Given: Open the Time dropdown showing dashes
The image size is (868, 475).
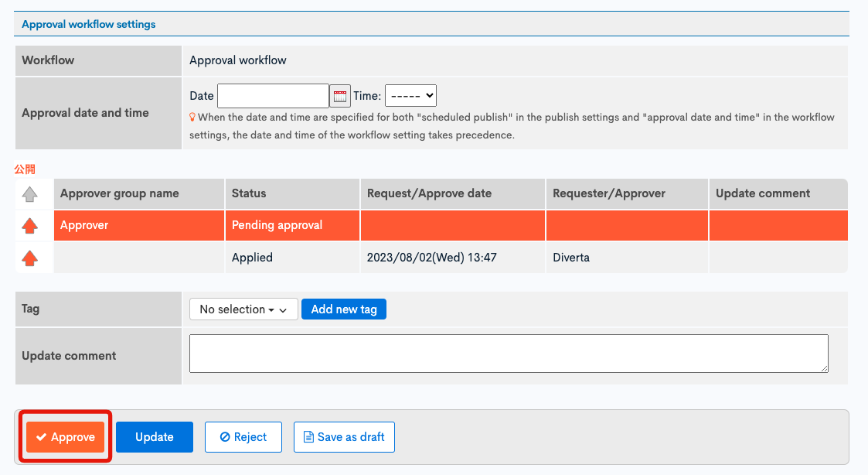Looking at the screenshot, I should tap(410, 96).
